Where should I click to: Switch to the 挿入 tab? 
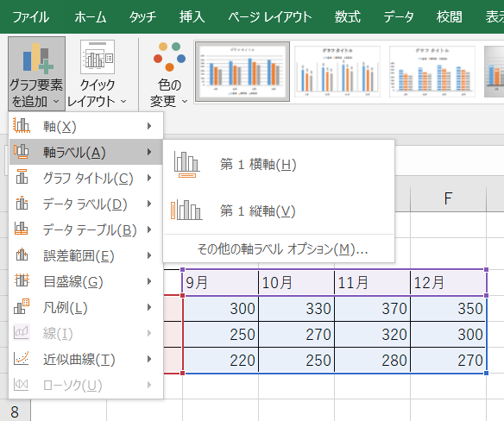click(x=192, y=16)
